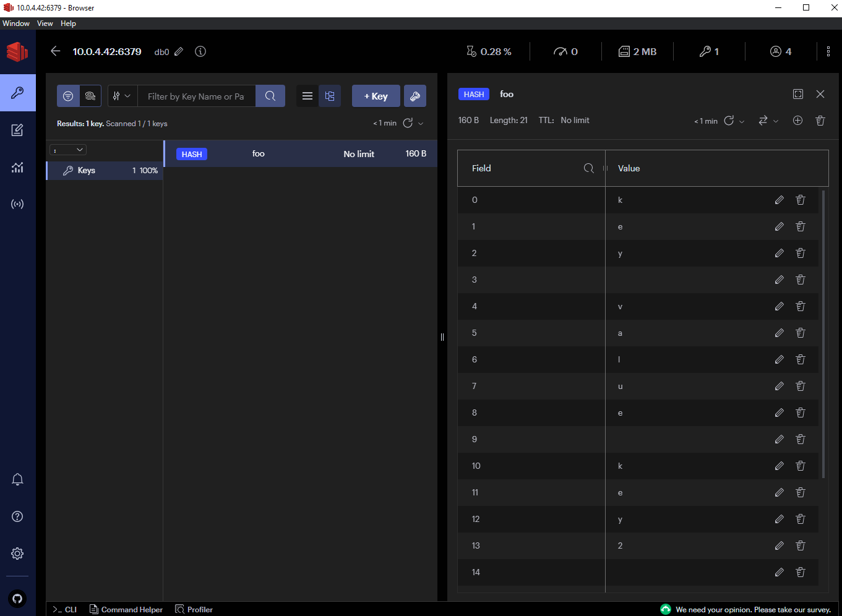
Task: Open the Notification Center bell icon
Action: click(17, 479)
